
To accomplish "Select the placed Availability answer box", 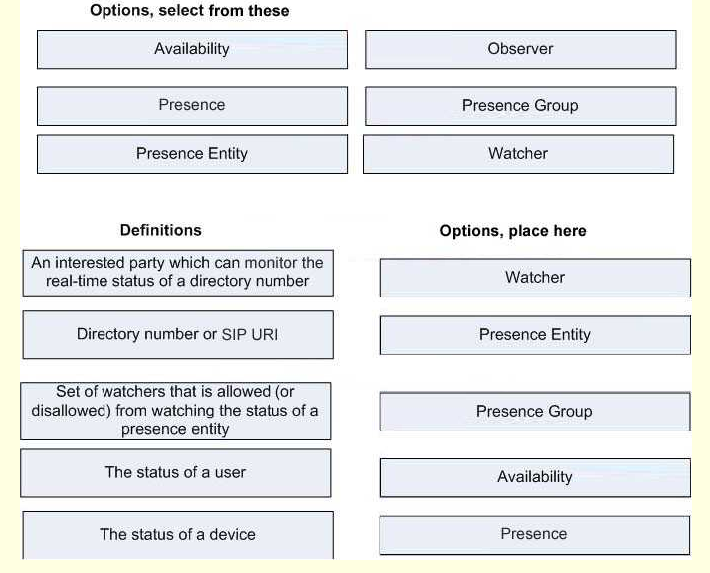I will coord(535,477).
